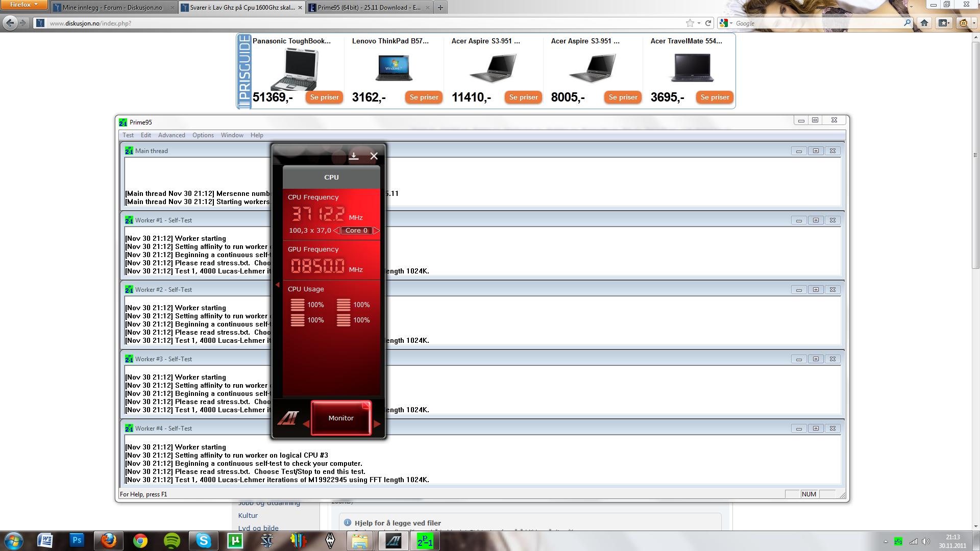
Task: Close the AI Suite CPU monitor panel
Action: point(374,156)
